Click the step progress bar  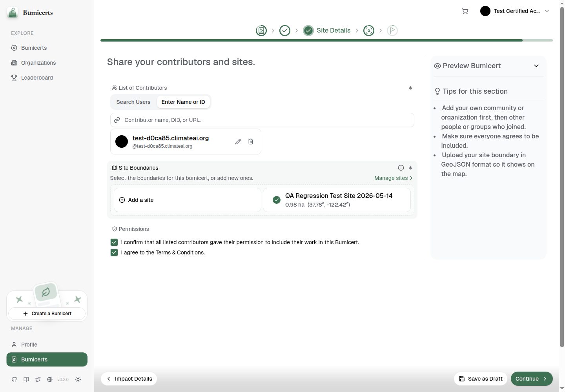(326, 40)
